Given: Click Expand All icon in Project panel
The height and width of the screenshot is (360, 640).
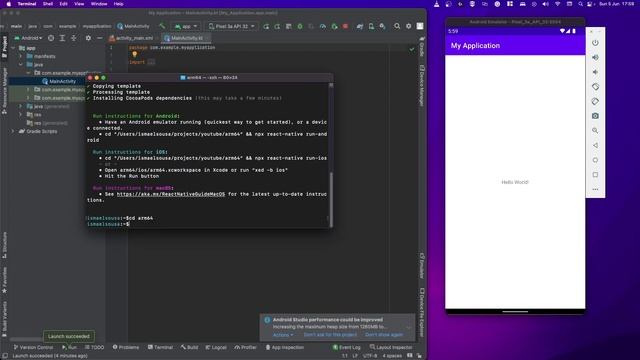Looking at the screenshot, I should 62,38.
